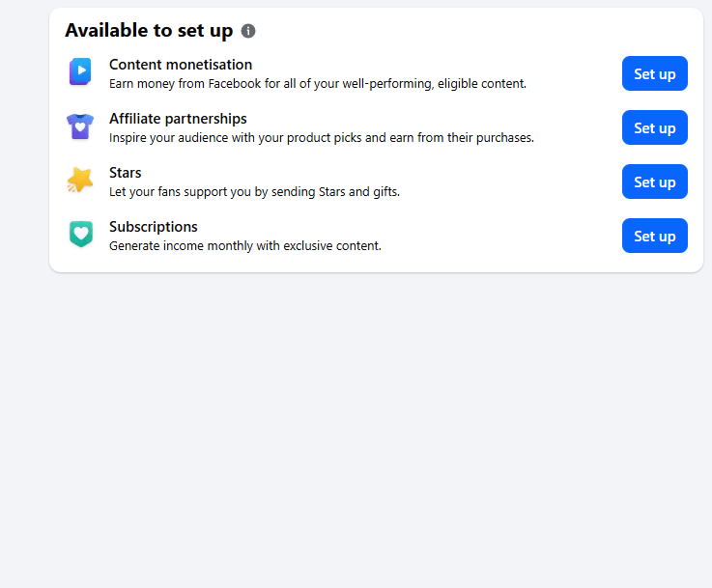Set up Subscriptions
Viewport: 712px width, 588px height.
654,236
